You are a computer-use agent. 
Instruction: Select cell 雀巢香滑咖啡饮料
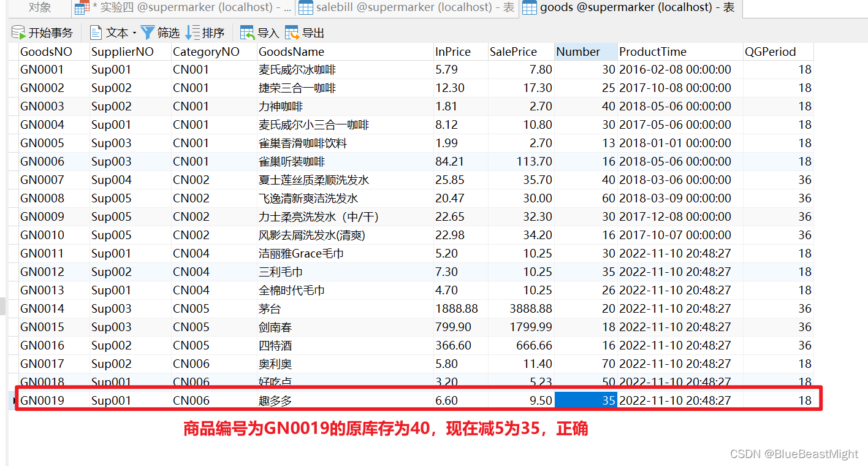[345, 143]
